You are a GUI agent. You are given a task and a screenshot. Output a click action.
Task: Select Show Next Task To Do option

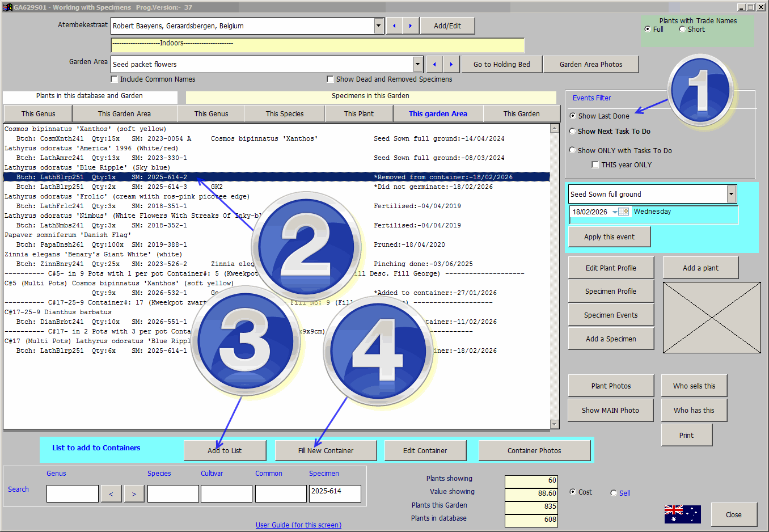pyautogui.click(x=573, y=132)
